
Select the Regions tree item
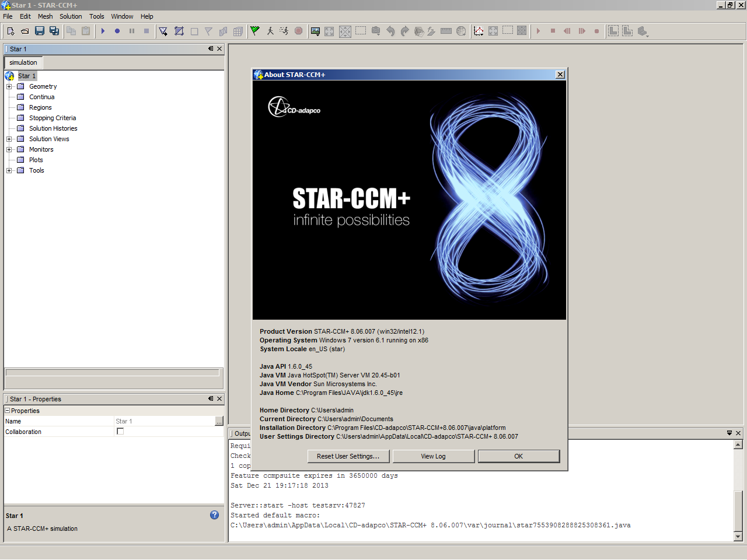[x=40, y=107]
